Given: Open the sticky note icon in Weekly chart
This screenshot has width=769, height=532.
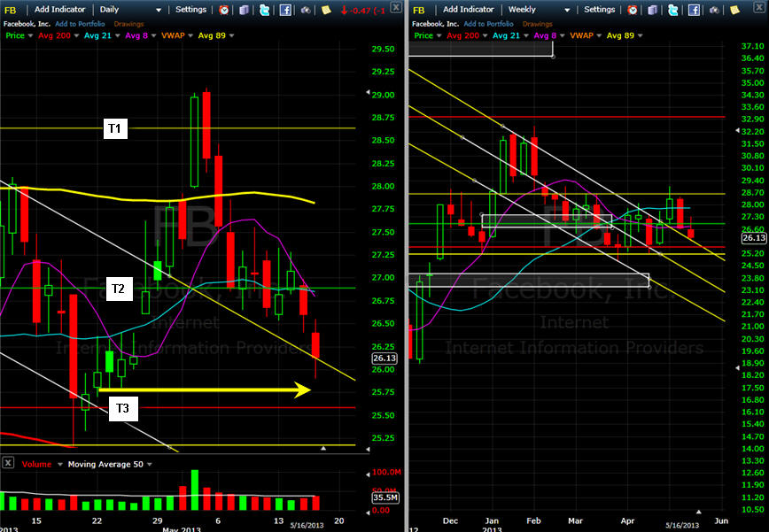Looking at the screenshot, I should click(734, 10).
